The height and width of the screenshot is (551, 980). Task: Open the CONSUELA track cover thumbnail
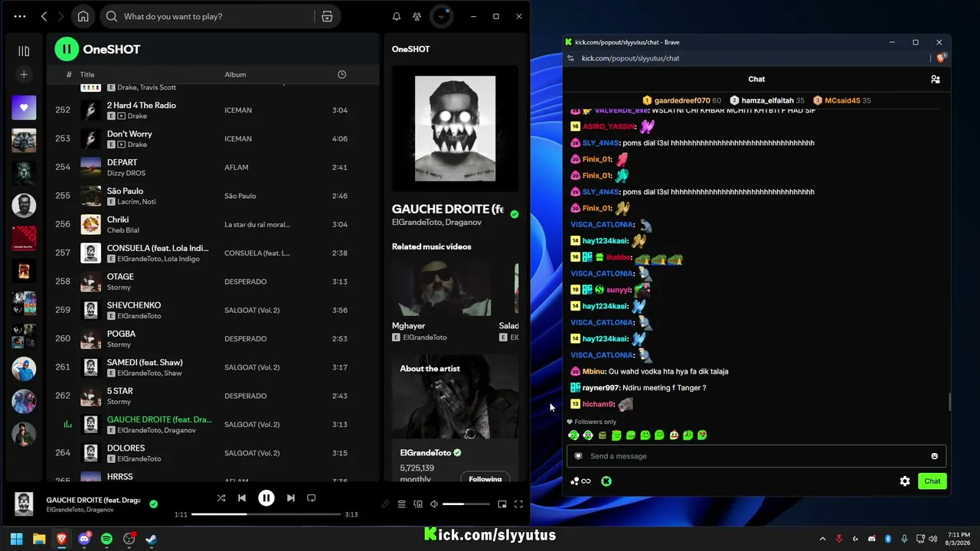point(90,253)
